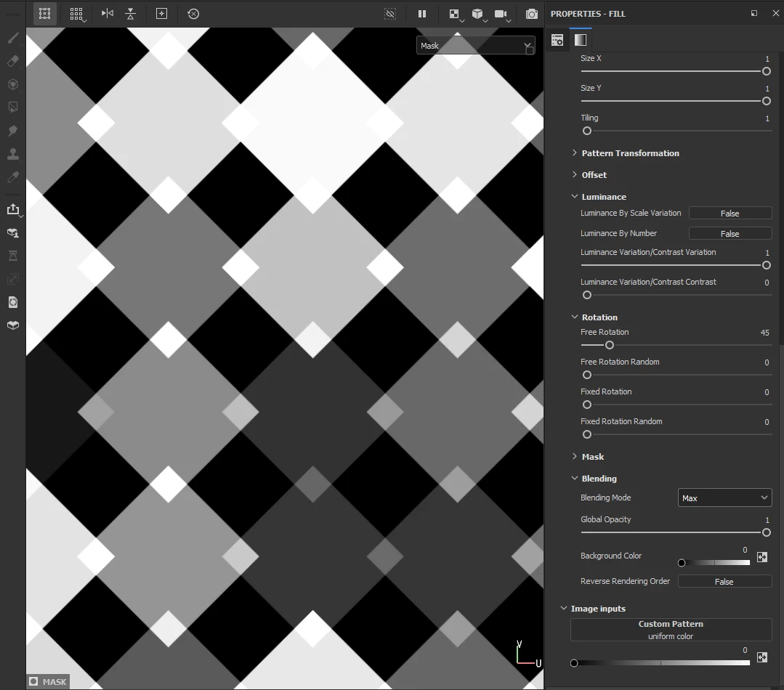Click the reset transformation icon
The image size is (784, 690).
pos(193,14)
